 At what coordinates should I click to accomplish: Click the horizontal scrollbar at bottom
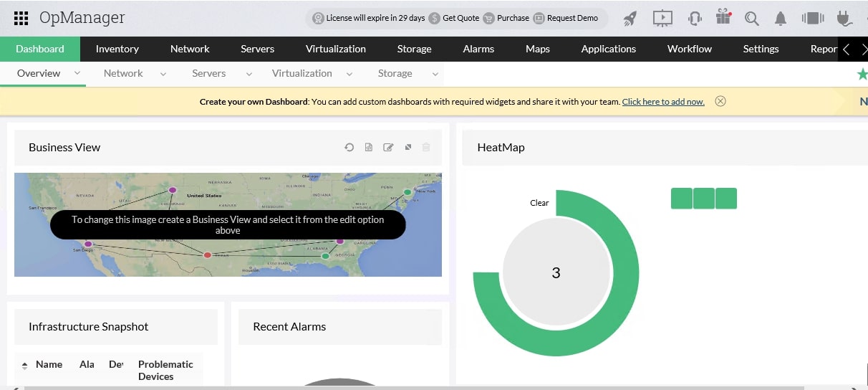[414, 388]
